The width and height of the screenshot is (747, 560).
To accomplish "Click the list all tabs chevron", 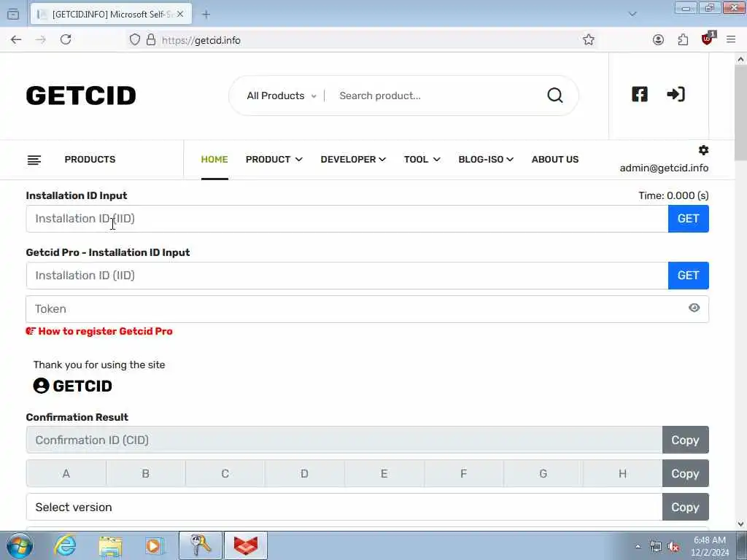I will (632, 15).
